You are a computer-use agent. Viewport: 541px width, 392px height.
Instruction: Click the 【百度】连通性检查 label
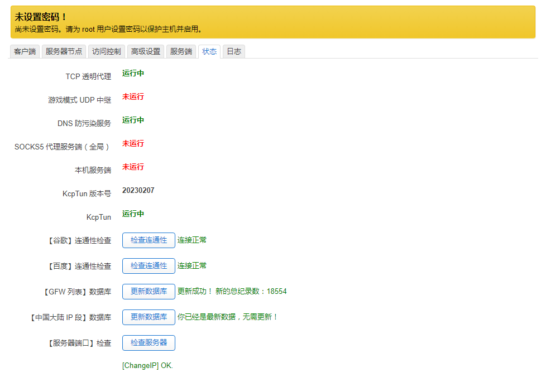tap(79, 266)
